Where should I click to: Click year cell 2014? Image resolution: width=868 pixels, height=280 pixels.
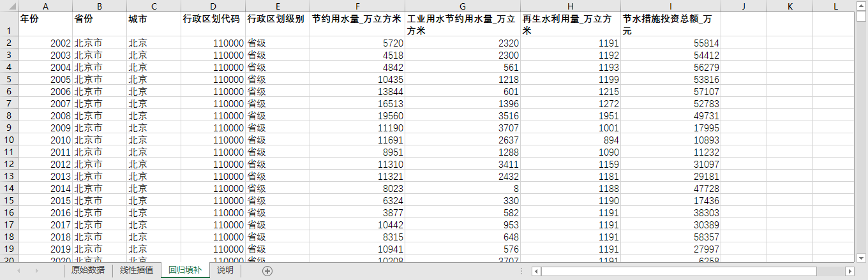point(45,189)
